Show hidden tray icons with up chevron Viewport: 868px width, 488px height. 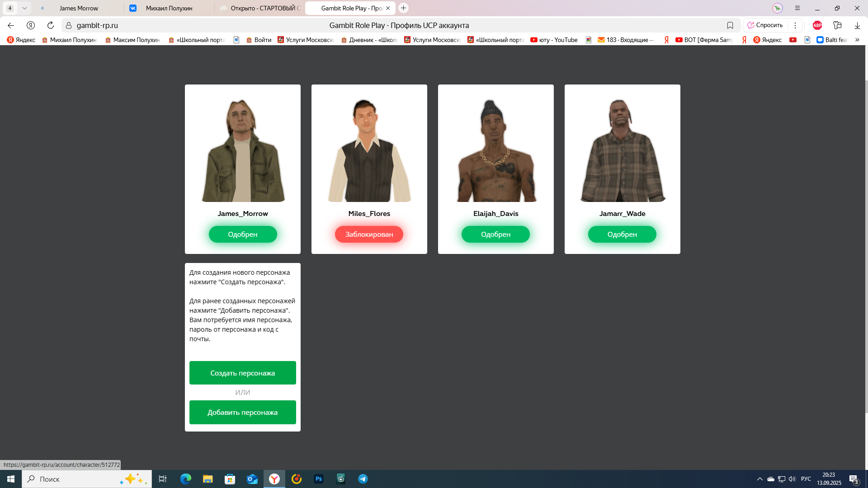click(760, 479)
